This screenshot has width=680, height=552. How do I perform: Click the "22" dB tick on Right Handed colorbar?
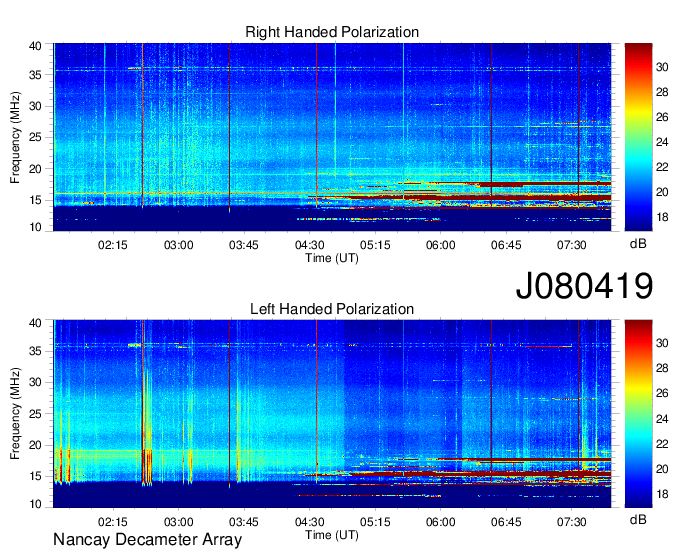click(662, 167)
